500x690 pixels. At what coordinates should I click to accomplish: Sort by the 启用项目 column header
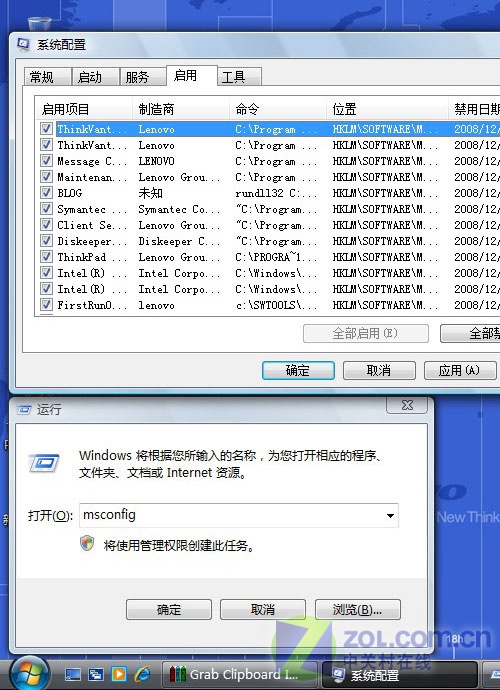tap(84, 109)
